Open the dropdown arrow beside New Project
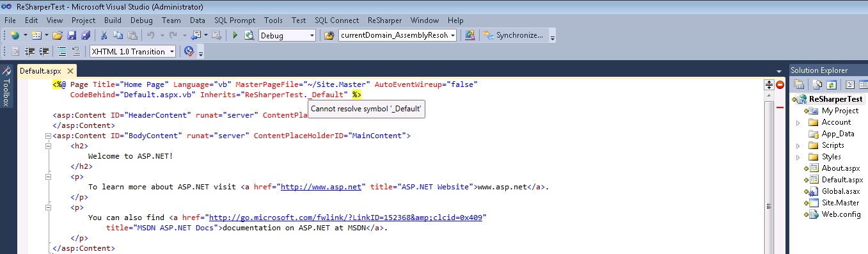Screen dimensions: 868x254 coord(25,35)
